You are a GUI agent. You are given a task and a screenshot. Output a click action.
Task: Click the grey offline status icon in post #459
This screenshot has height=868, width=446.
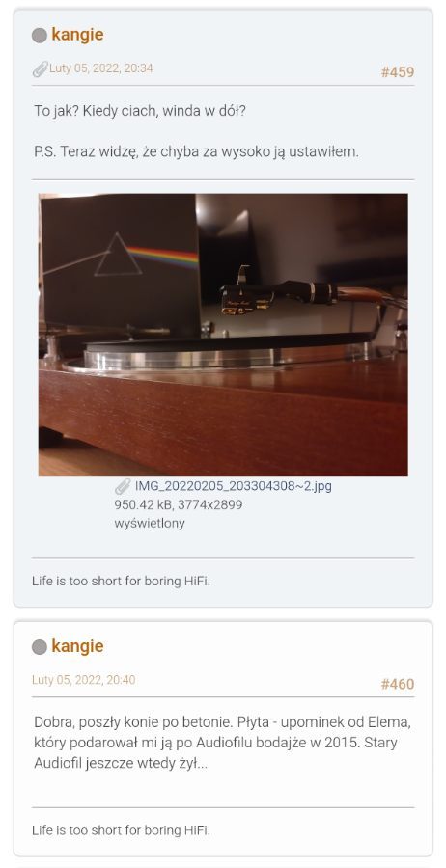[40, 36]
